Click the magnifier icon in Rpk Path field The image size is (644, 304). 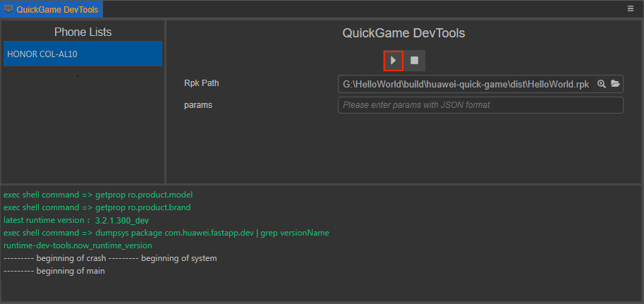tap(602, 84)
